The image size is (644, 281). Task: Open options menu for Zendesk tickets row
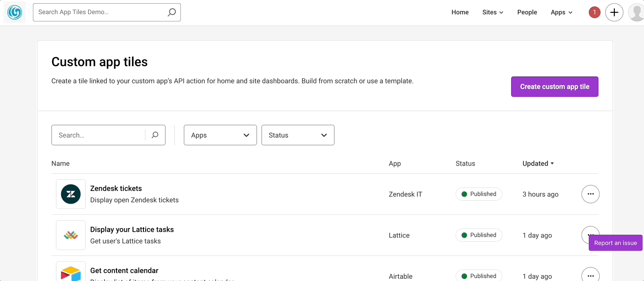590,194
